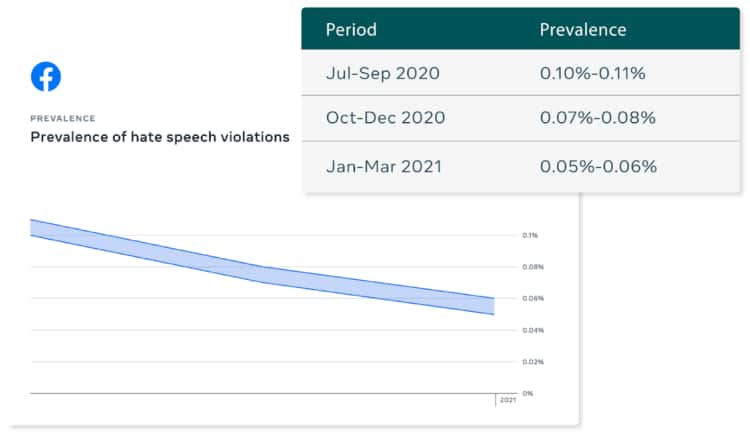Click the 0.04% y-axis label
Image resolution: width=750 pixels, height=432 pixels.
tap(532, 330)
